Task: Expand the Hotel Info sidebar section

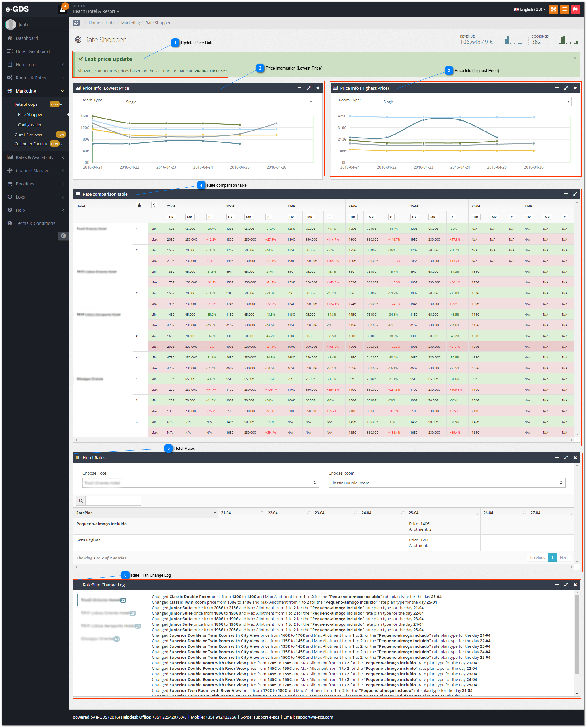Action: tap(35, 64)
